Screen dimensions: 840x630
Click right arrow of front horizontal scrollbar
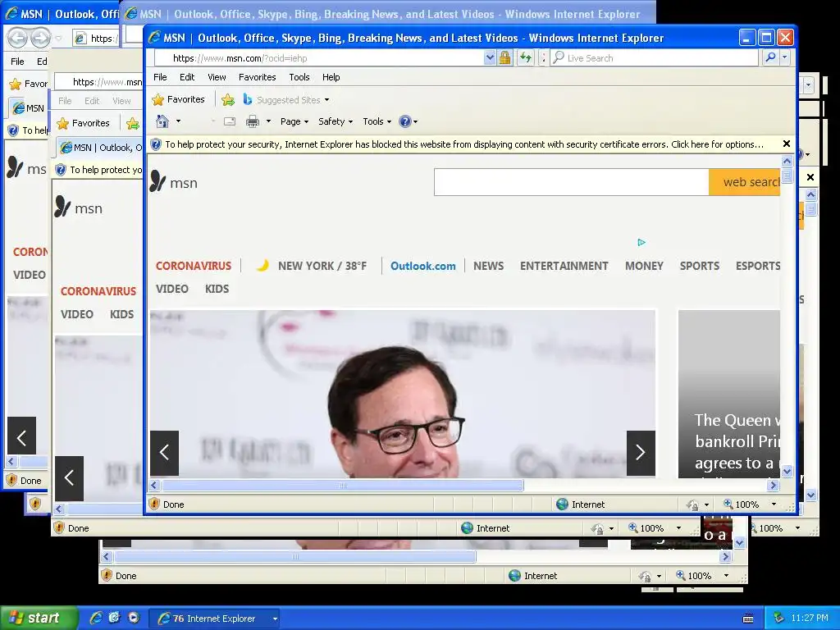pyautogui.click(x=773, y=486)
